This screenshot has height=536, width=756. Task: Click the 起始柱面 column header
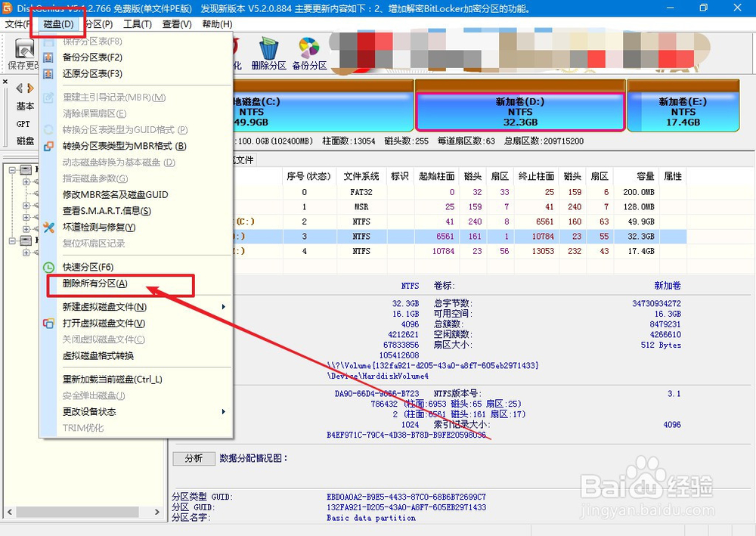click(436, 176)
